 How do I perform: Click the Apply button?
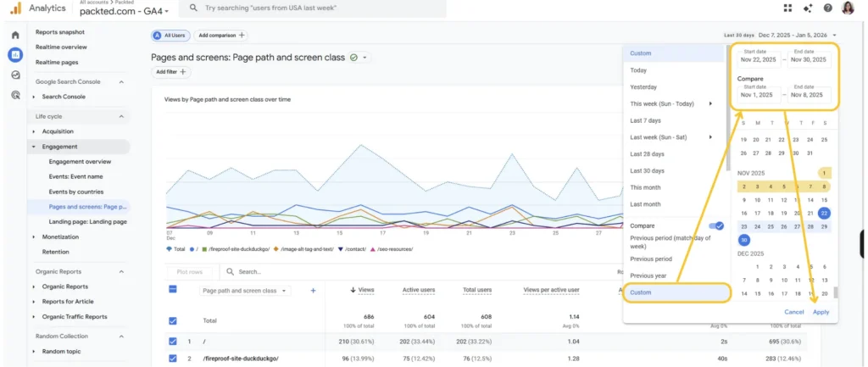pyautogui.click(x=821, y=312)
